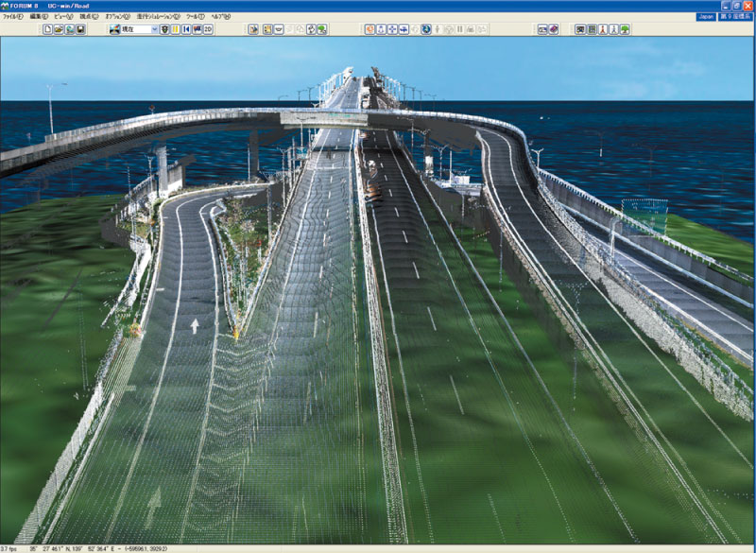Open the ヘルプ(H) menu
Viewport: 756px width, 553px height.
(x=221, y=16)
